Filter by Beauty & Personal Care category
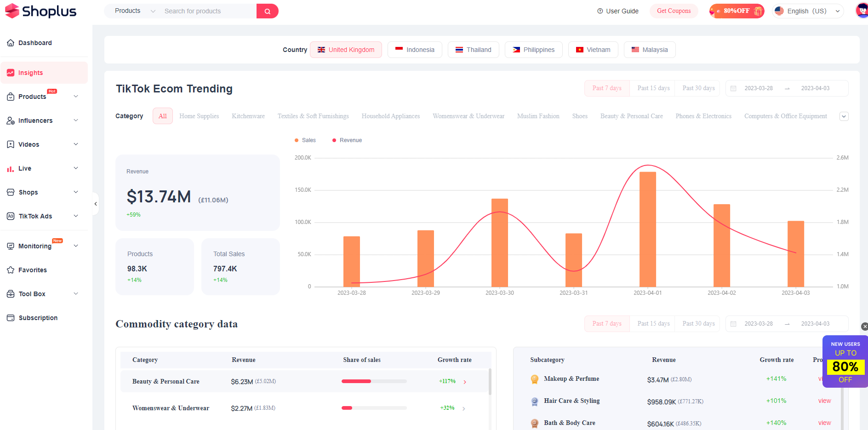Viewport: 868px width, 430px height. (x=631, y=116)
